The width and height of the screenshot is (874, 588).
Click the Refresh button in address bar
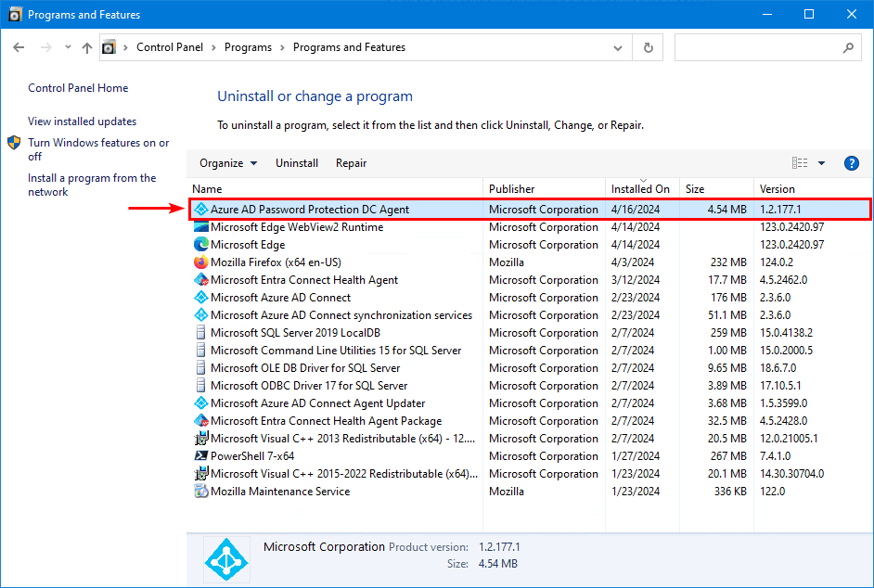coord(649,47)
